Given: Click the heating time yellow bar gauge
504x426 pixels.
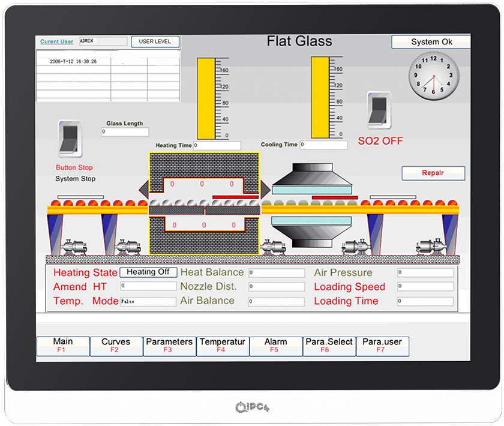Looking at the screenshot, I should point(206,98).
